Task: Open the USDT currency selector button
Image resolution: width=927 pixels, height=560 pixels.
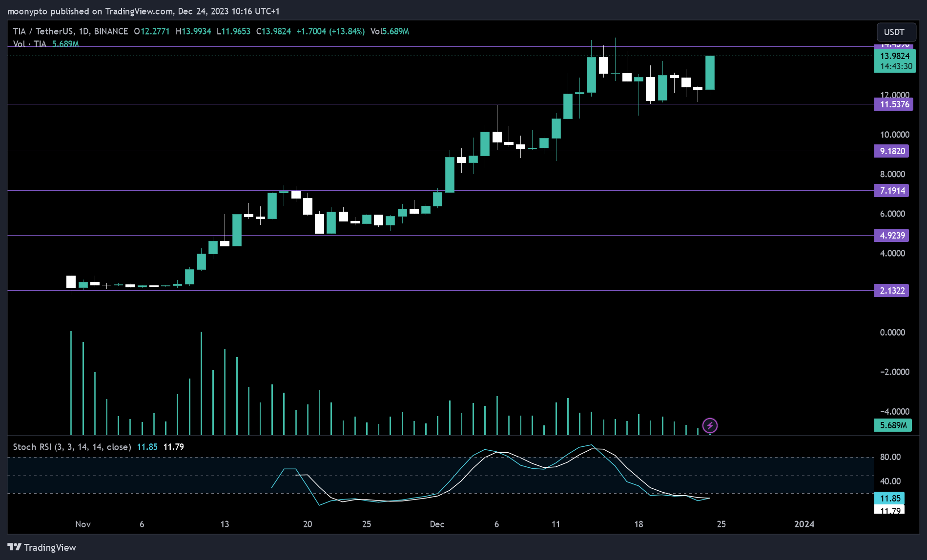Action: pyautogui.click(x=896, y=32)
